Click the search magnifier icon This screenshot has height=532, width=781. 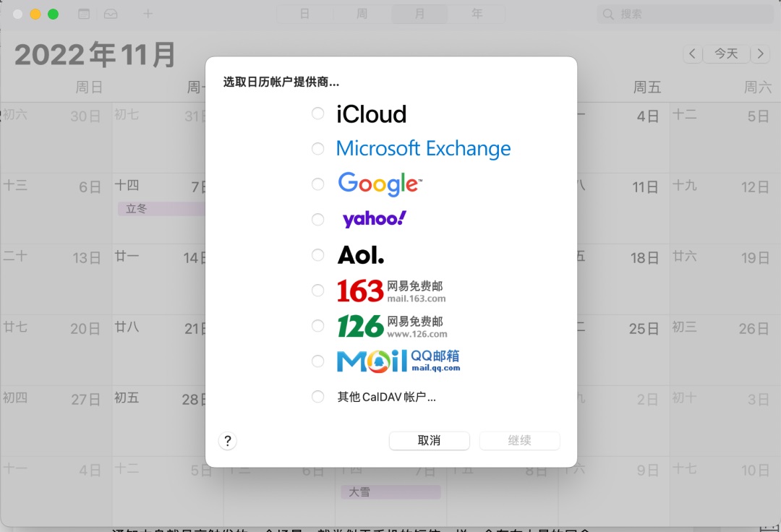click(608, 14)
